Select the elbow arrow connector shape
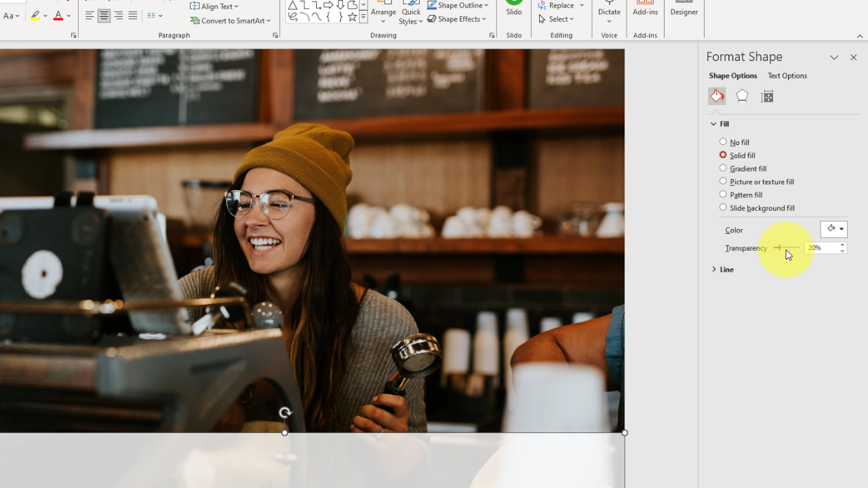This screenshot has width=868, height=488. pos(316,5)
